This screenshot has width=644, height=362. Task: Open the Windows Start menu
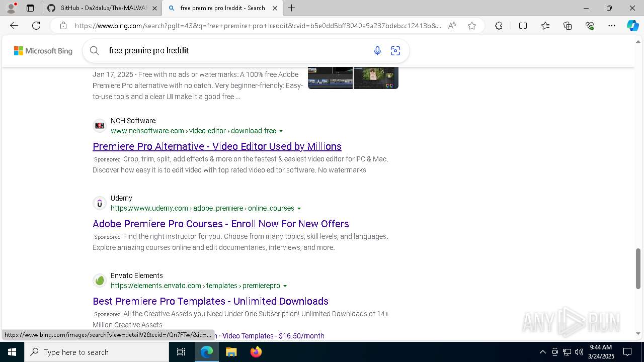coord(12,352)
